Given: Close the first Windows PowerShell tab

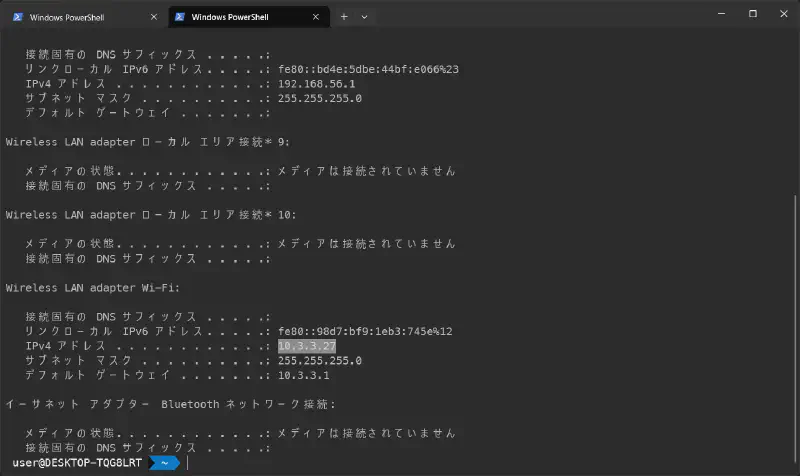Looking at the screenshot, I should 152,17.
